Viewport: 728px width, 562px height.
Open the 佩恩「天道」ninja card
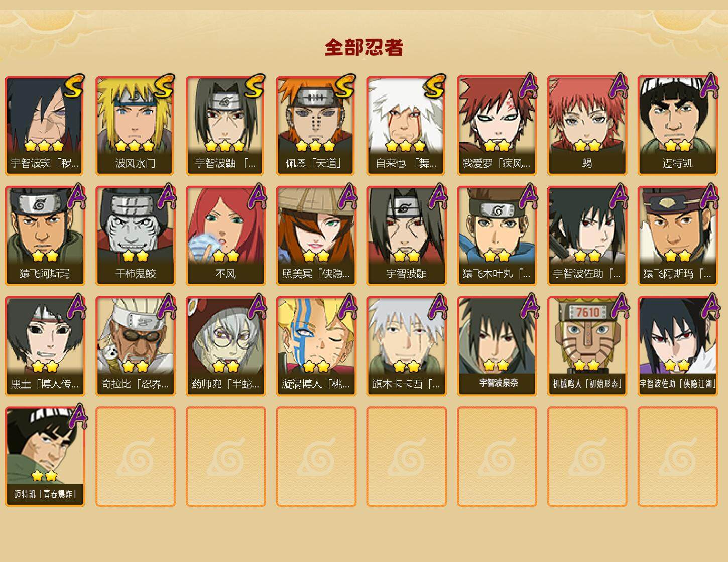[316, 125]
